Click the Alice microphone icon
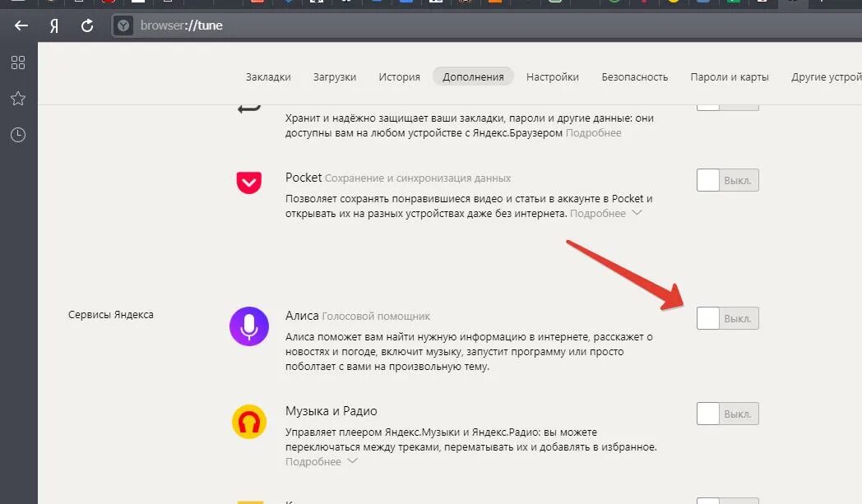The width and height of the screenshot is (862, 504). (249, 326)
